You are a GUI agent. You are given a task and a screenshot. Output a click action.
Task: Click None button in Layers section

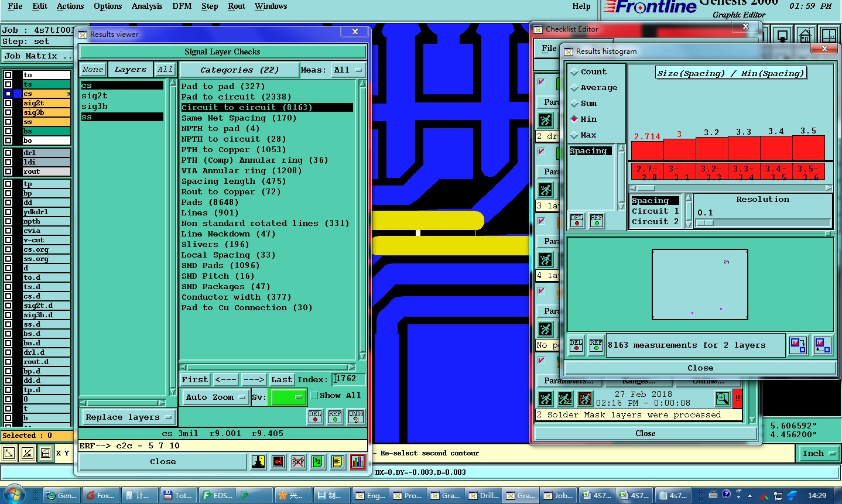[x=93, y=70]
